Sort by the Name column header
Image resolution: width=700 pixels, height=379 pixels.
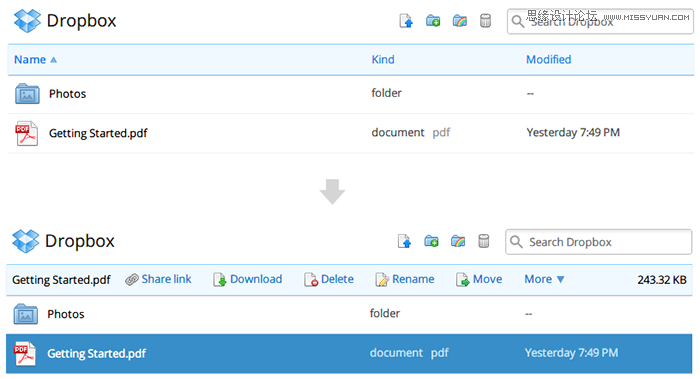35,60
